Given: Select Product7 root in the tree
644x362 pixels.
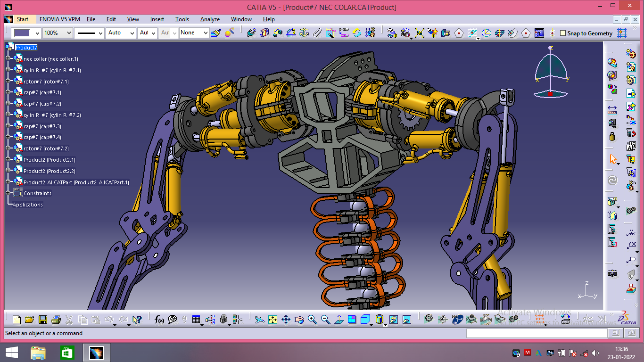Looking at the screenshot, I should 26,47.
